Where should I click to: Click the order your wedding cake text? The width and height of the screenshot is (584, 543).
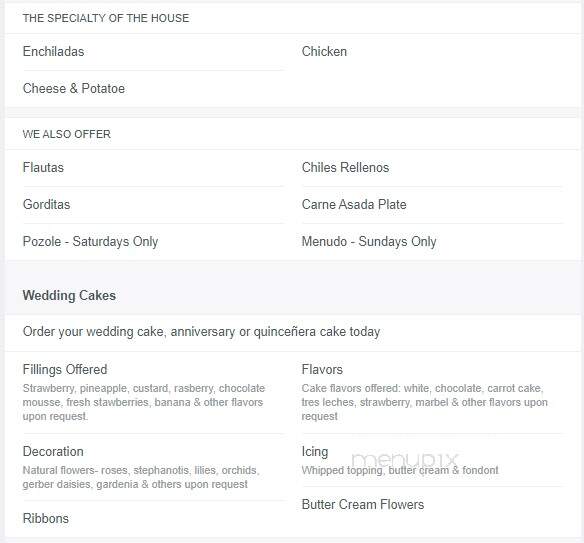[201, 331]
